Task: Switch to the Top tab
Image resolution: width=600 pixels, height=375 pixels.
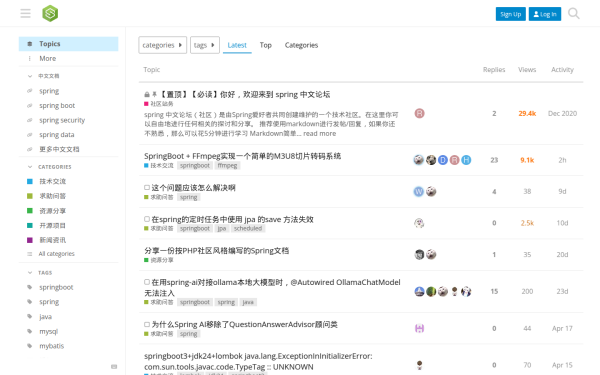Action: 266,45
